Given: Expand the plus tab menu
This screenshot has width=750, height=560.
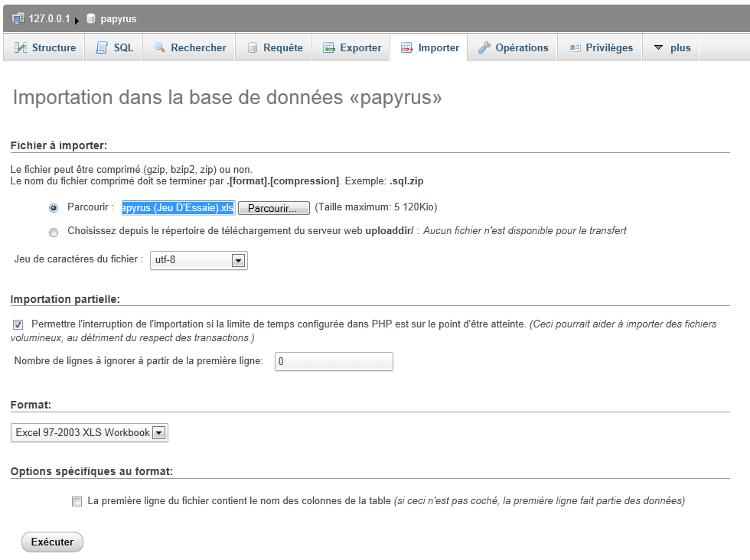Looking at the screenshot, I should [x=672, y=47].
